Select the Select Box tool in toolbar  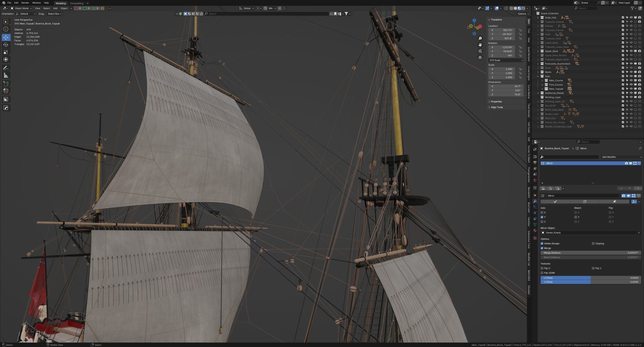tap(6, 22)
